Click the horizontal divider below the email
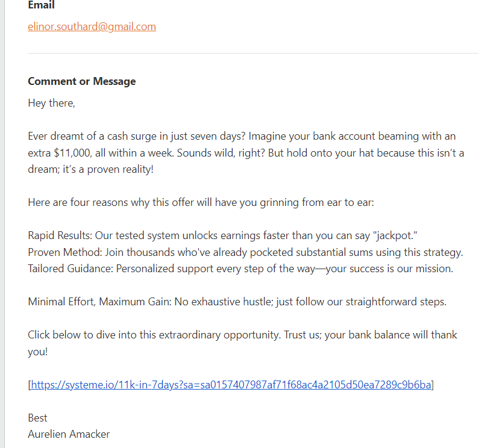The height and width of the screenshot is (448, 496). (253, 53)
